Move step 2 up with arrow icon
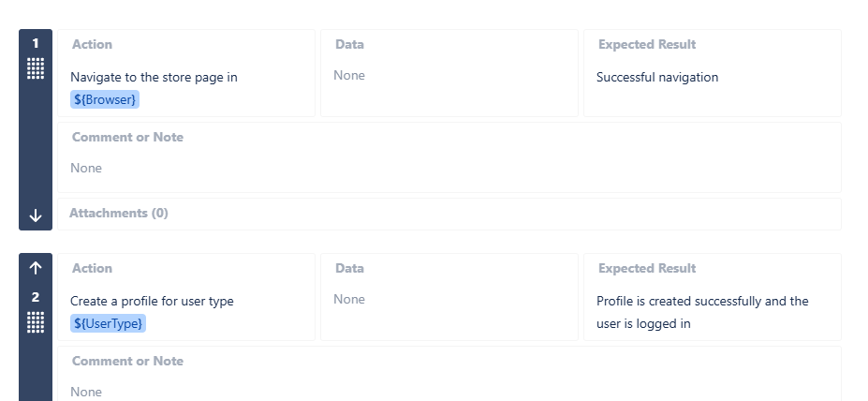This screenshot has width=868, height=401. coord(36,268)
